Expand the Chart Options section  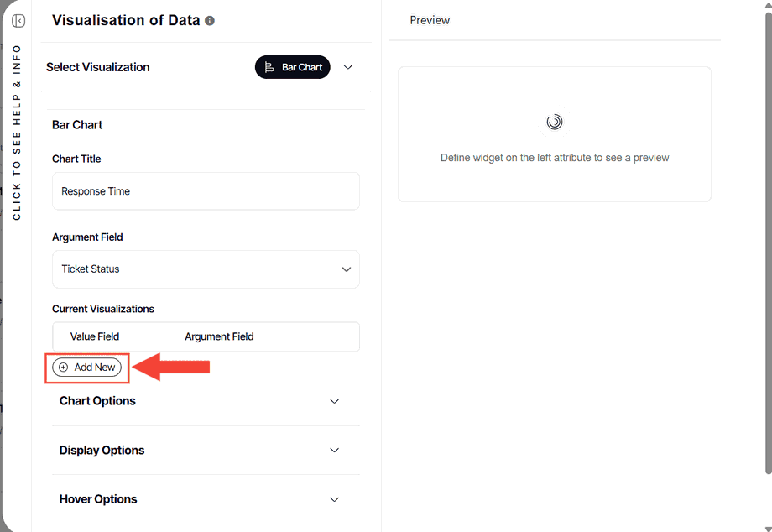(x=334, y=401)
